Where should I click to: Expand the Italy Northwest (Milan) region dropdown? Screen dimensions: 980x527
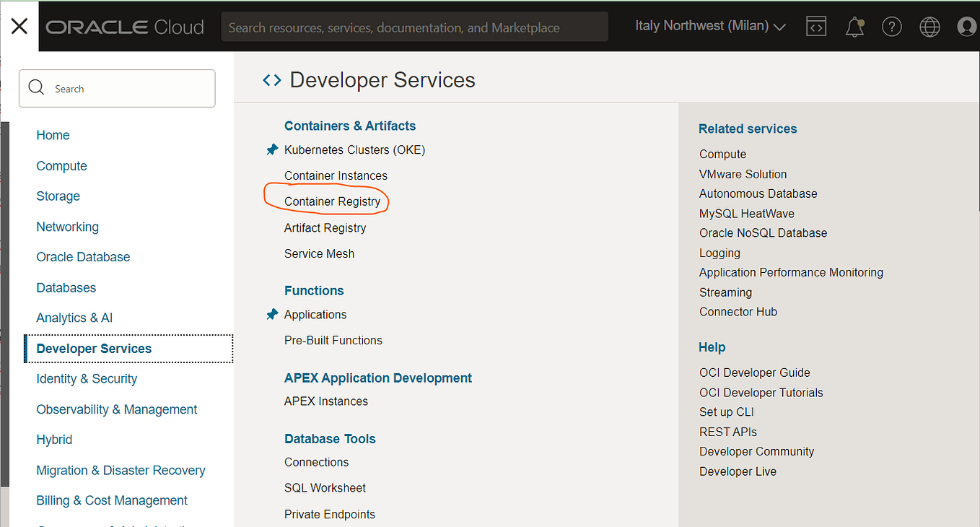coord(710,26)
